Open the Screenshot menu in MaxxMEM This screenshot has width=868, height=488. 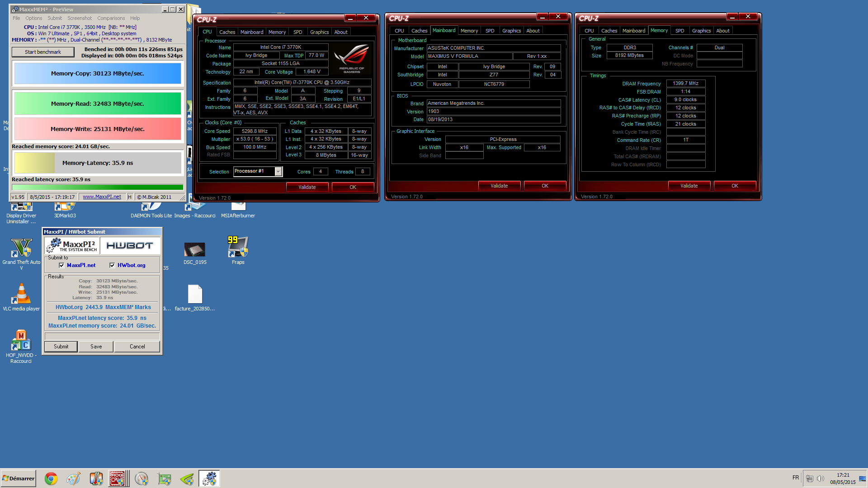click(x=80, y=18)
